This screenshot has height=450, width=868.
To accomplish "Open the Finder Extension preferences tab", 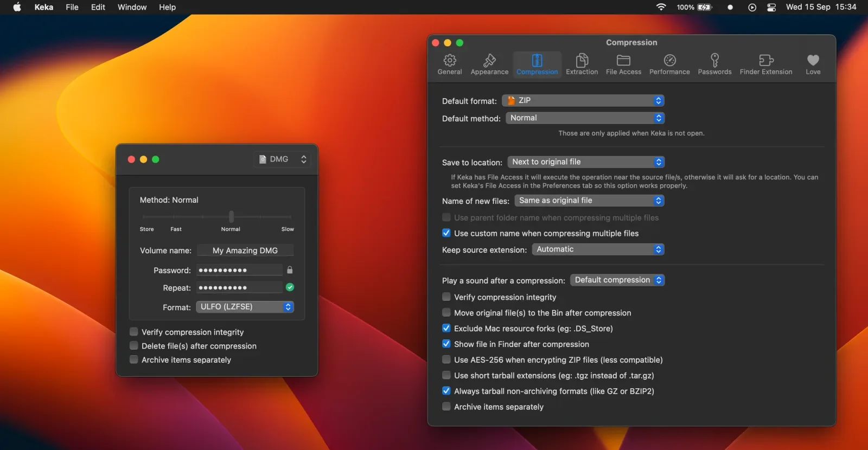I will coord(766,64).
